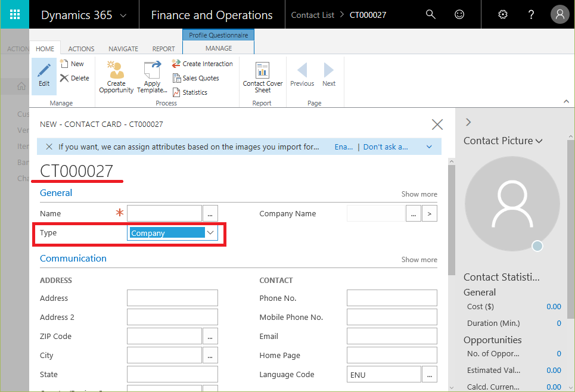Click Show more in General section
575x392 pixels.
click(419, 194)
